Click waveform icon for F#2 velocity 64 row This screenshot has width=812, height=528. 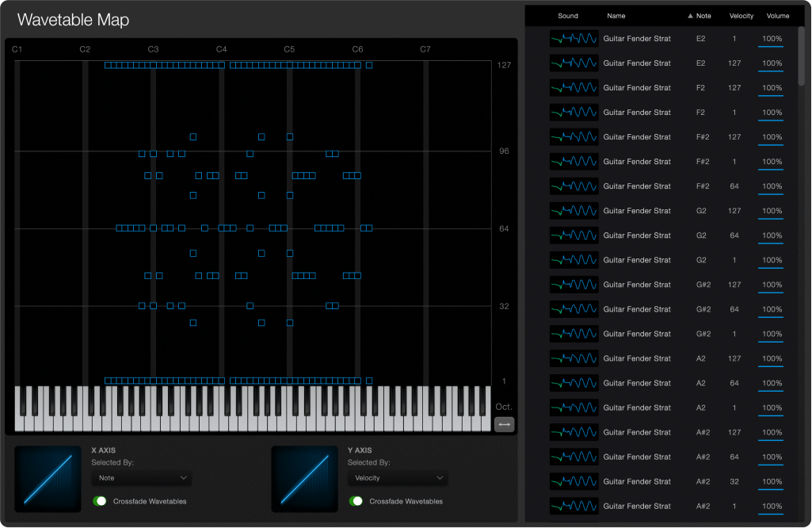tap(574, 186)
